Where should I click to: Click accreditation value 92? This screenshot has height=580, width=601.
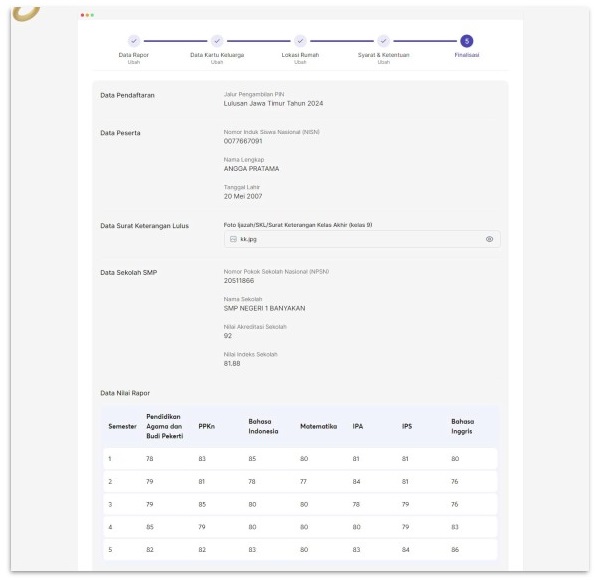[228, 336]
